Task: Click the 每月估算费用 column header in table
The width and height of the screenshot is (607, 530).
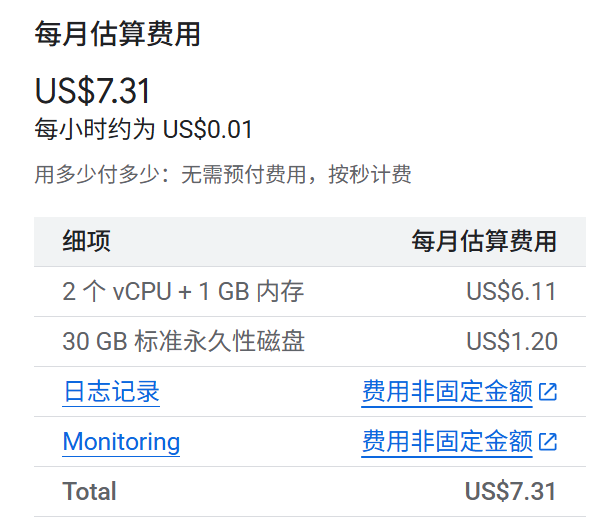Action: click(485, 241)
